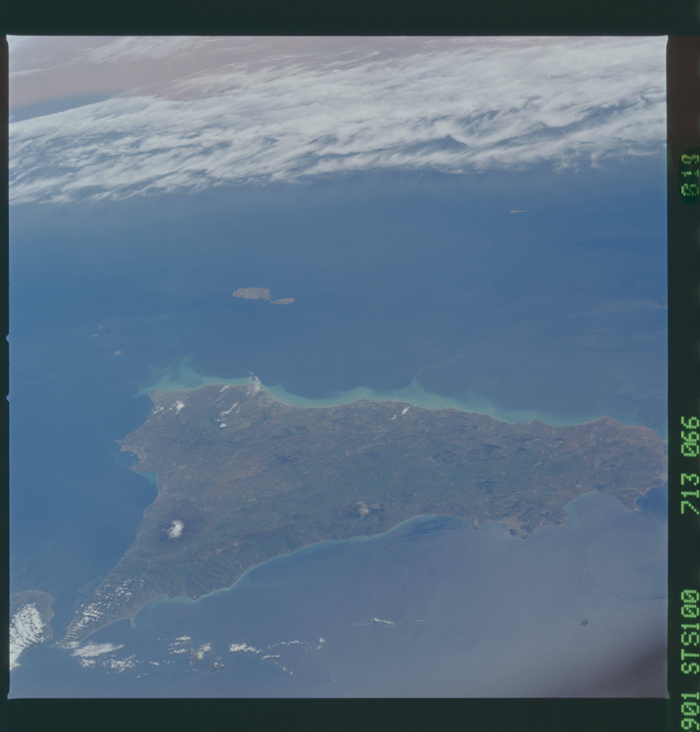Click the pinkish desert area at the top left

tap(75, 78)
